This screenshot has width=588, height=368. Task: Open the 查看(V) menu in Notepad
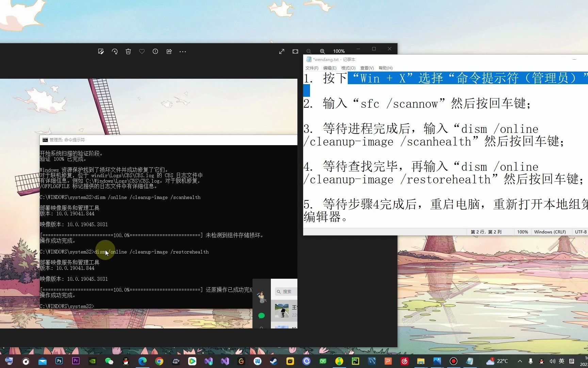367,68
